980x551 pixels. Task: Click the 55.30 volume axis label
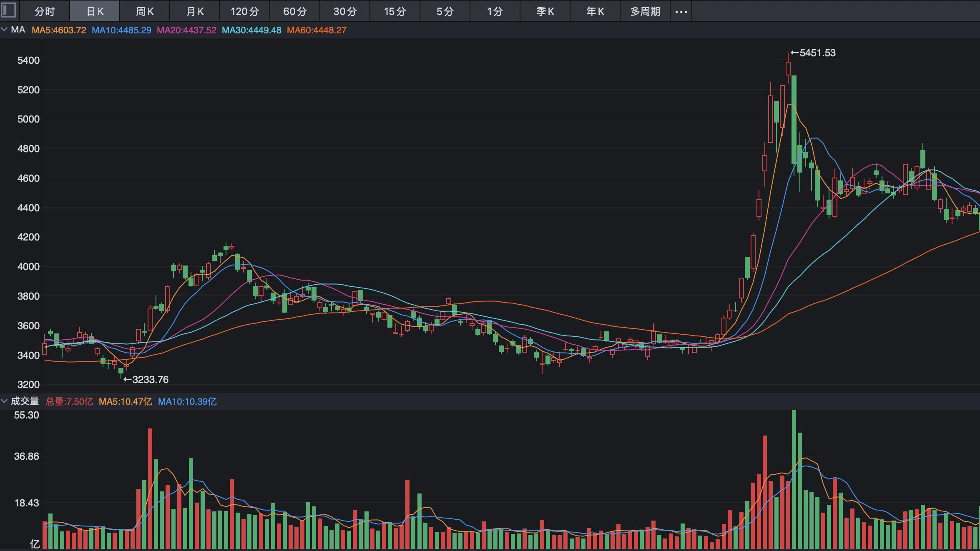26,415
